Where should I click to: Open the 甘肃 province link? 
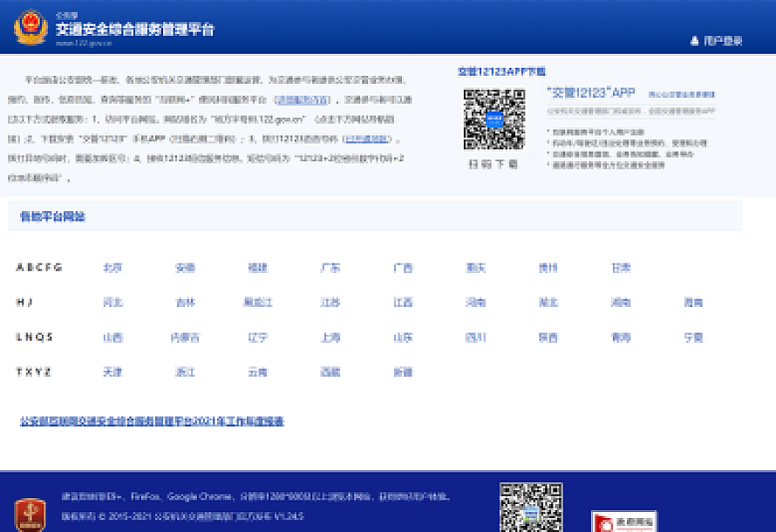point(621,268)
